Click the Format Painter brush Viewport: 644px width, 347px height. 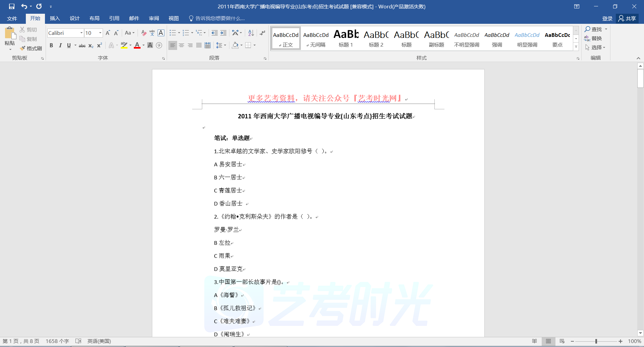(x=31, y=48)
